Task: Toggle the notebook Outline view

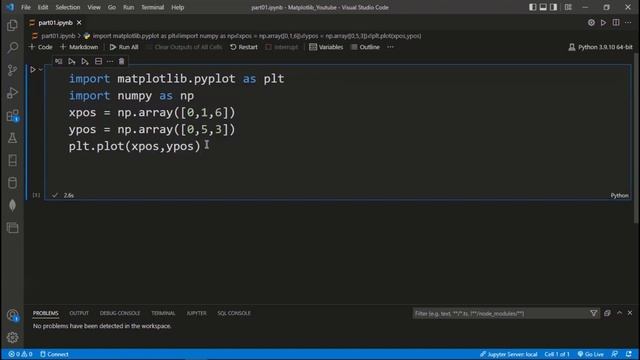Action: pos(365,47)
